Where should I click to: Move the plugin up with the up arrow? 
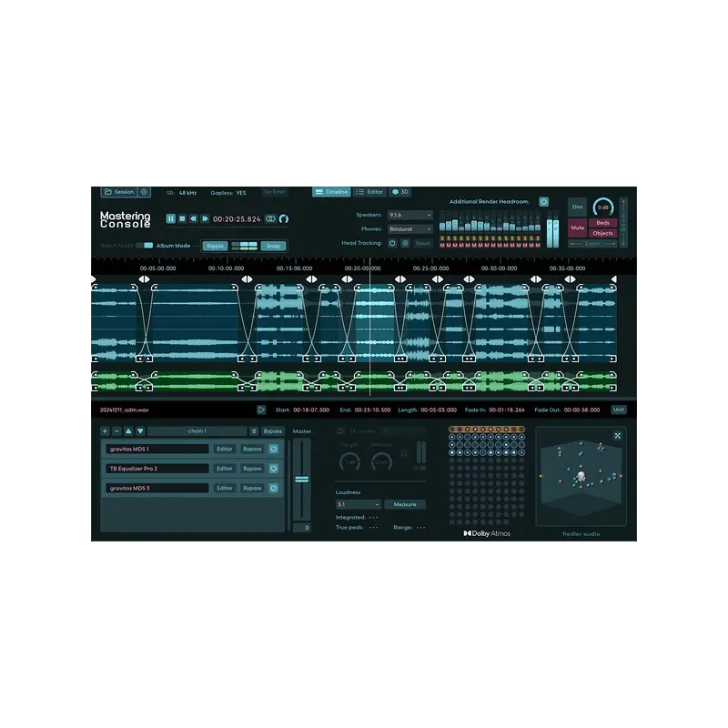tap(128, 430)
